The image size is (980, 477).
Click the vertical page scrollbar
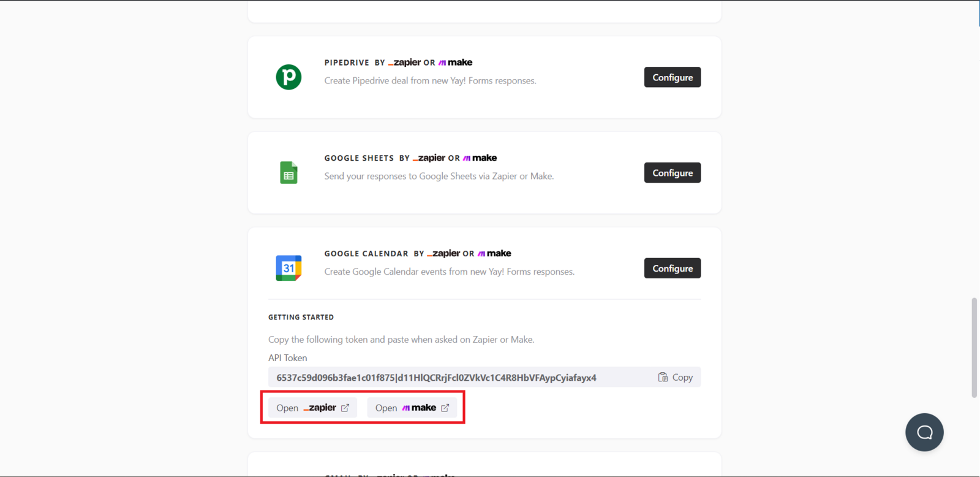point(974,347)
